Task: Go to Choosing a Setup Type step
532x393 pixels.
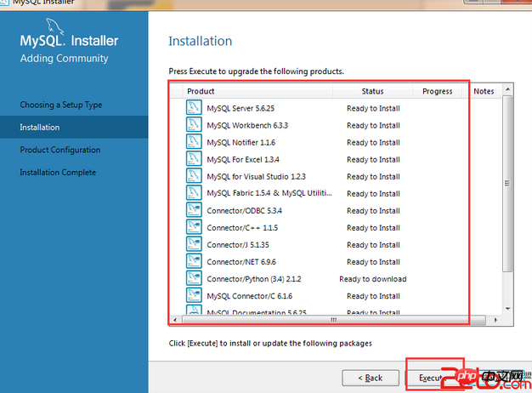Action: click(x=61, y=105)
